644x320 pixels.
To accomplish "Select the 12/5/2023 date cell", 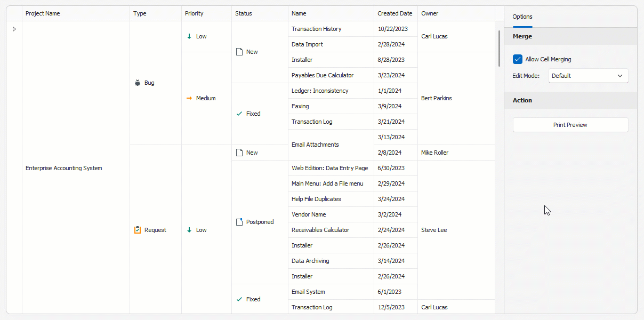I will point(396,307).
